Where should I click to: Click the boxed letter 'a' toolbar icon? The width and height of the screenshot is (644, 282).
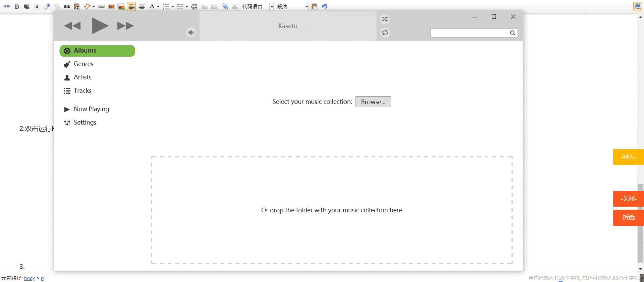37,6
